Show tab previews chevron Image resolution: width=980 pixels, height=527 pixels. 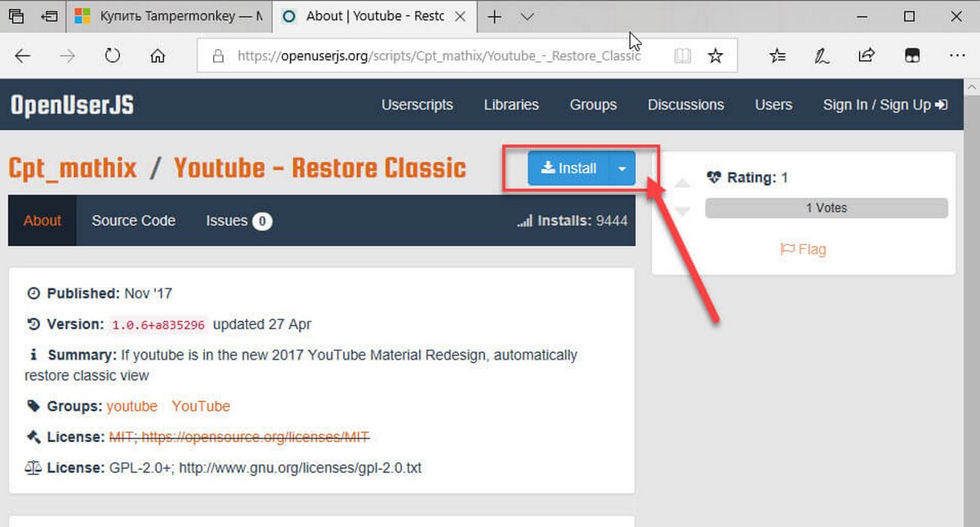click(527, 16)
